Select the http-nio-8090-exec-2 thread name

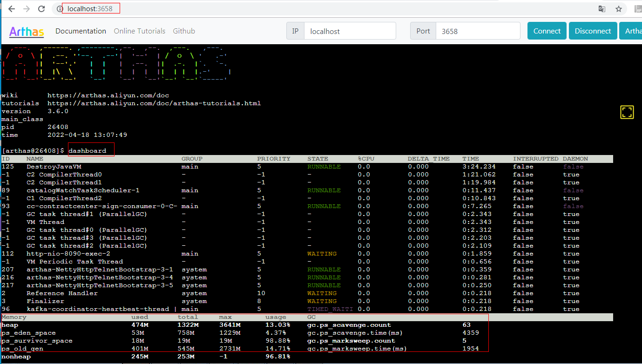(x=68, y=254)
